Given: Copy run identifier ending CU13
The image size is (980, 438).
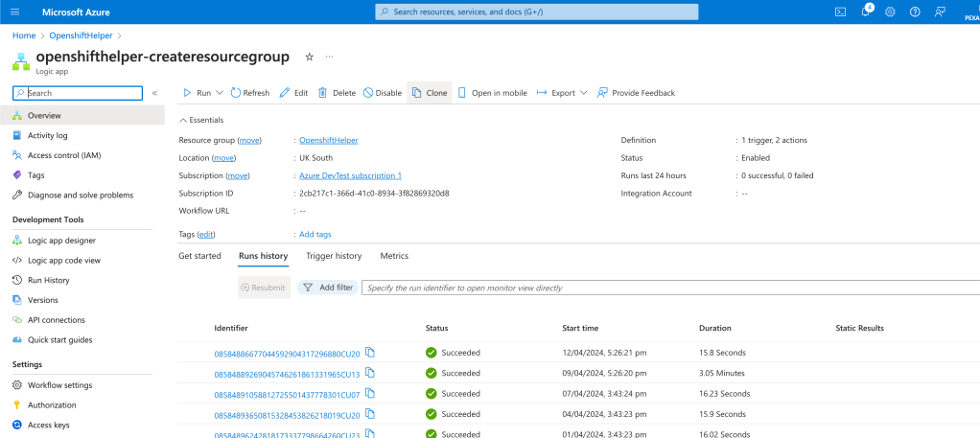Looking at the screenshot, I should click(370, 373).
